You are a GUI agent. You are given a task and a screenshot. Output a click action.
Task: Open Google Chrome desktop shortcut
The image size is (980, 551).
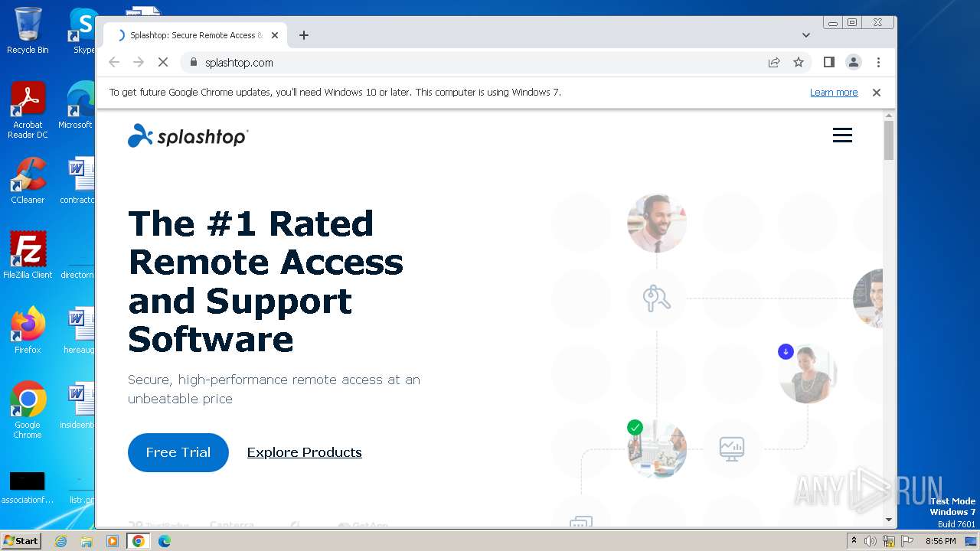tap(28, 410)
